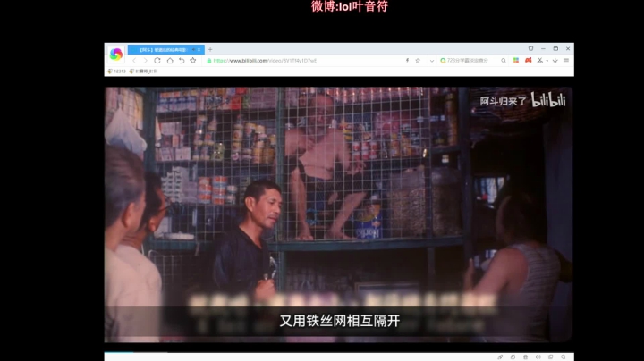Bookmark page with address bar star

pos(418,61)
